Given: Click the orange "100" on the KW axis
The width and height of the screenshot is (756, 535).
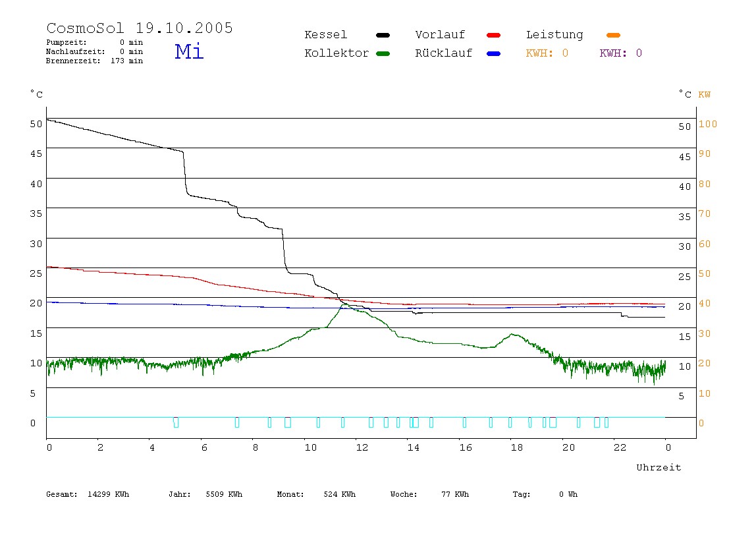Looking at the screenshot, I should click(x=708, y=124).
